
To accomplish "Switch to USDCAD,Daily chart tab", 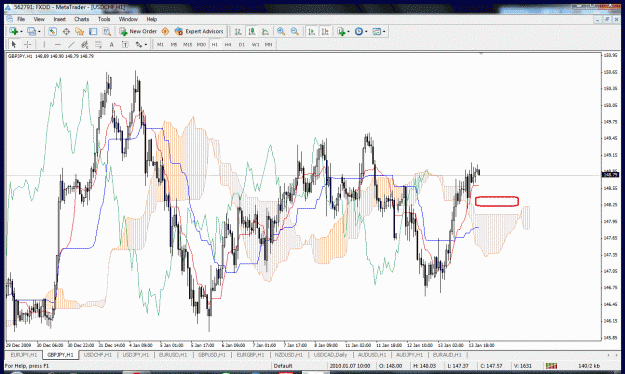I will pyautogui.click(x=330, y=354).
